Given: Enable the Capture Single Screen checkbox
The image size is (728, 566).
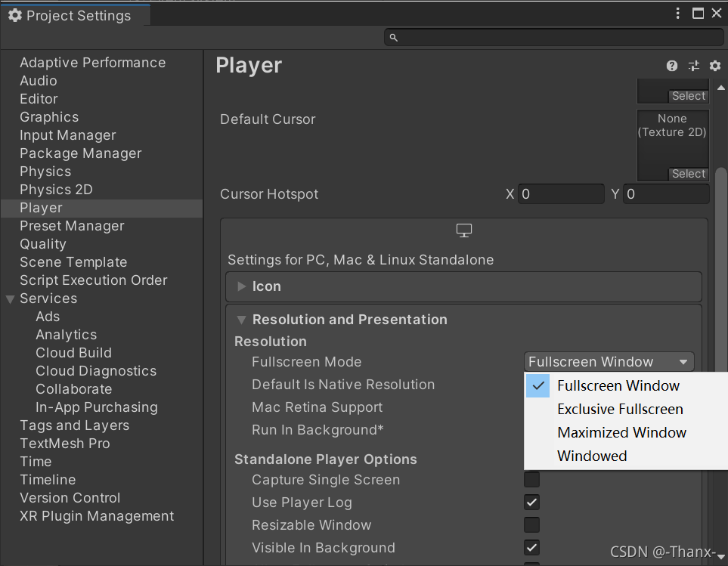Looking at the screenshot, I should [x=531, y=479].
